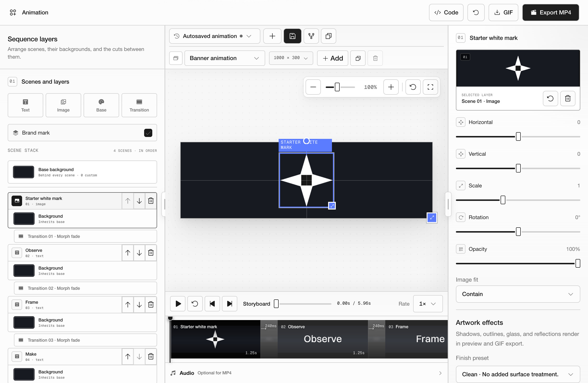Open the playback Rate 1× dropdown

pyautogui.click(x=428, y=304)
